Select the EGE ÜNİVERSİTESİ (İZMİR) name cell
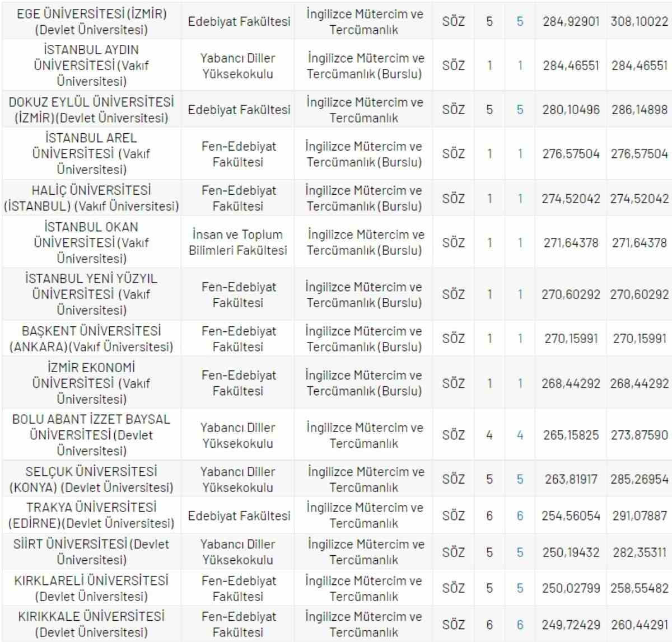 [91, 22]
